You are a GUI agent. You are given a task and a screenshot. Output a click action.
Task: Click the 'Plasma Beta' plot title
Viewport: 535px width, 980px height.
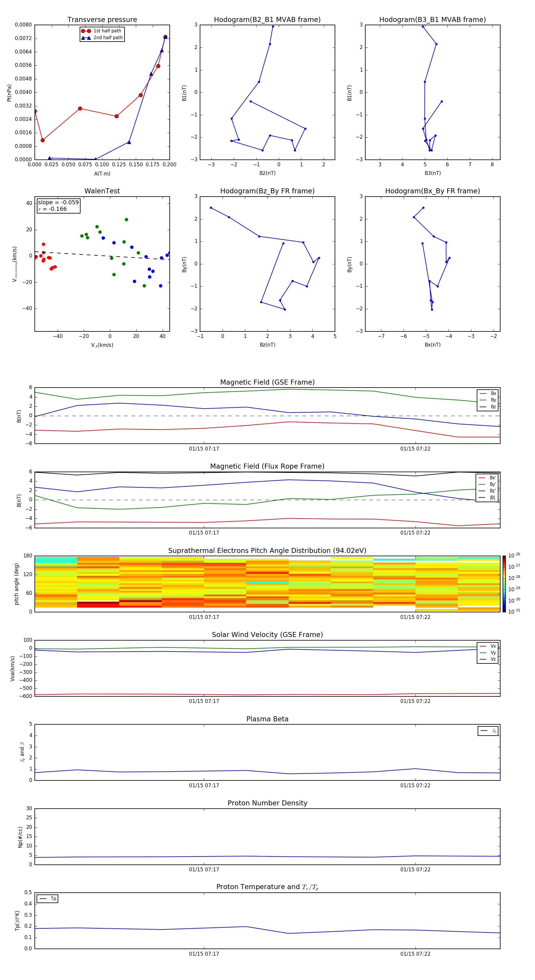tap(267, 719)
